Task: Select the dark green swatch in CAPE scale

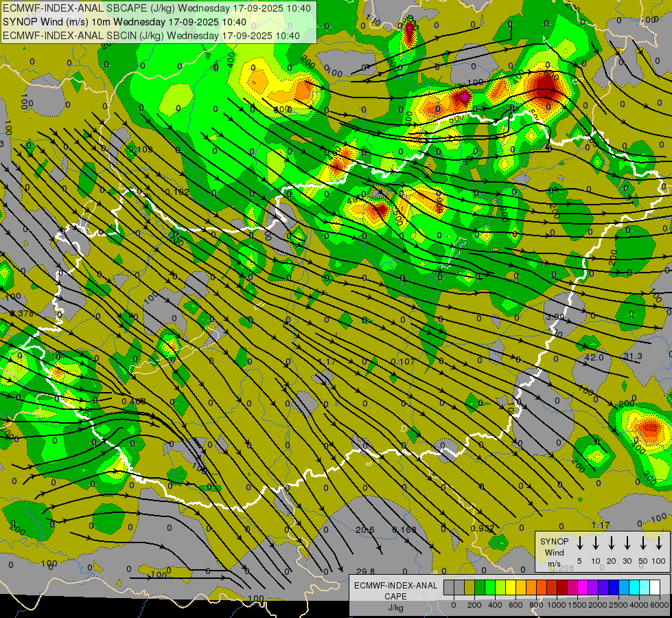Action: point(480,587)
